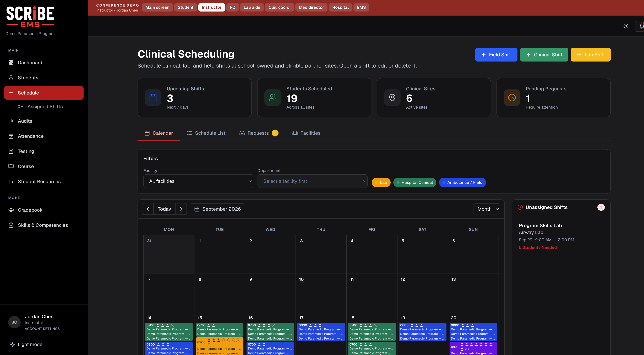
Task: Click the Gradebook graduation cap icon
Action: click(11, 210)
